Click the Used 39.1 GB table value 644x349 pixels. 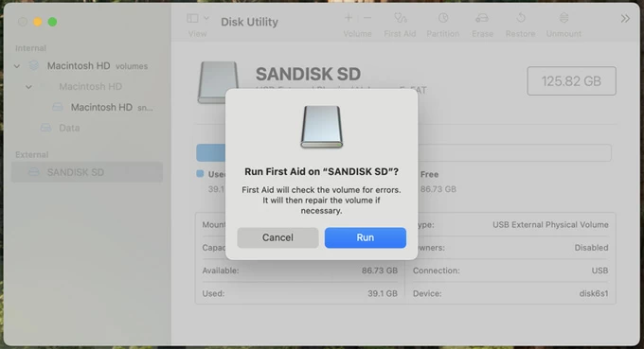click(x=383, y=293)
